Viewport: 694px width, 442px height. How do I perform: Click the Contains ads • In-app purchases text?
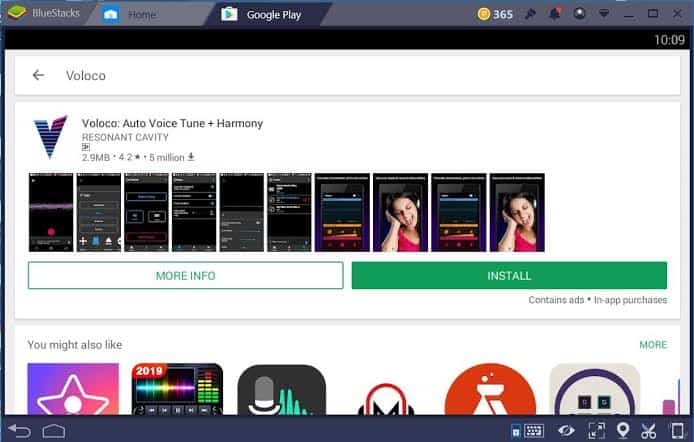point(598,300)
